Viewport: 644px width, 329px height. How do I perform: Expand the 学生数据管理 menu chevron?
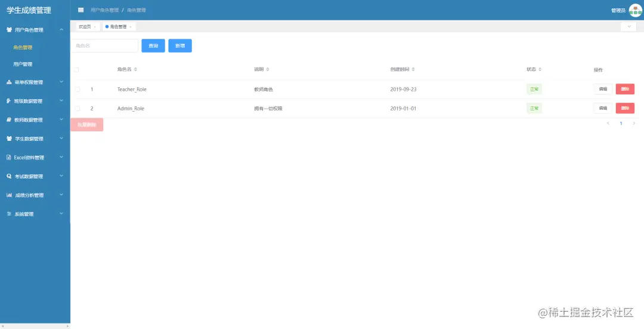click(x=61, y=138)
